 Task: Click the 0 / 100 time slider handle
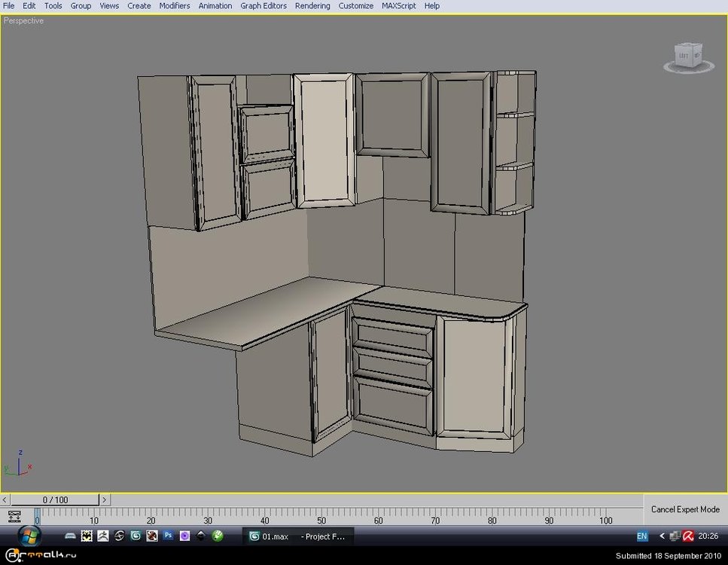55,499
